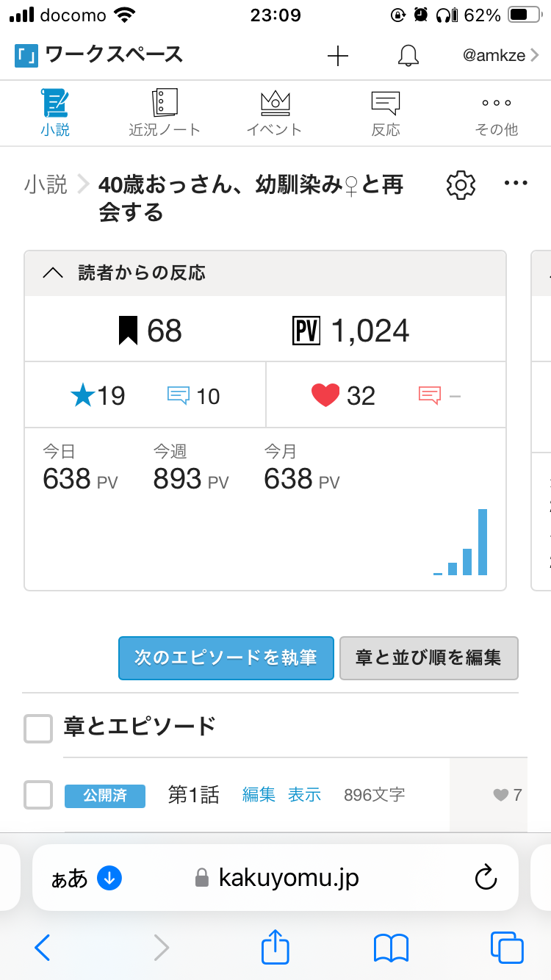
Task: Tap the kakuyomu.jp address bar
Action: point(288,877)
